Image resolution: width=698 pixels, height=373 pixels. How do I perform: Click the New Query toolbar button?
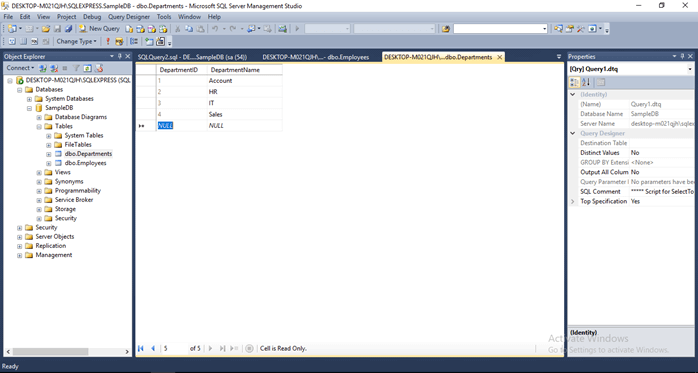pos(99,28)
